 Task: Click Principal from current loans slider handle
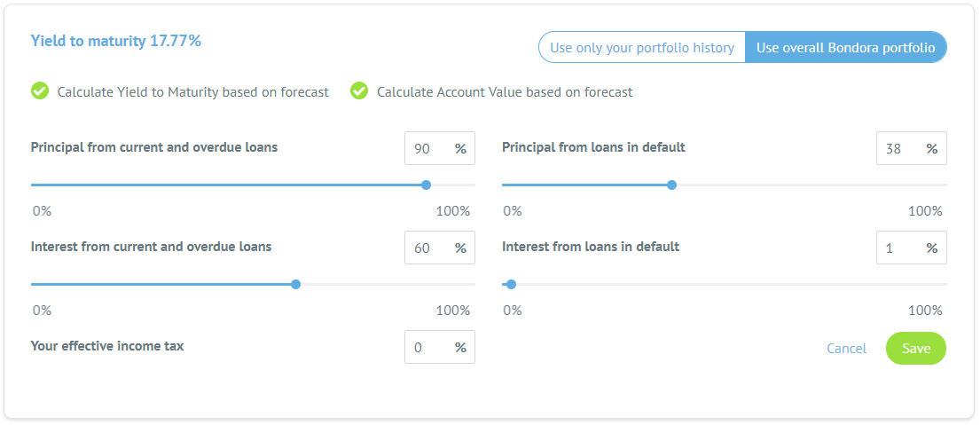coord(426,185)
